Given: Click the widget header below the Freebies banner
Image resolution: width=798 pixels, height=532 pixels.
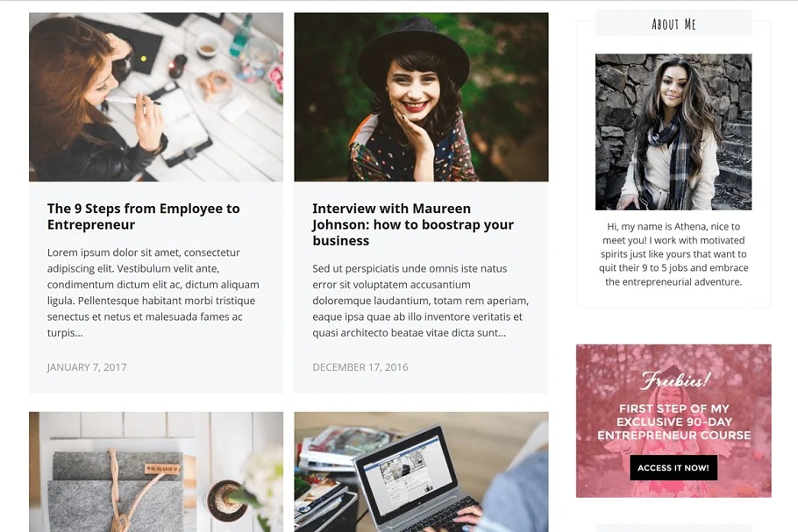Looking at the screenshot, I should point(673,528).
